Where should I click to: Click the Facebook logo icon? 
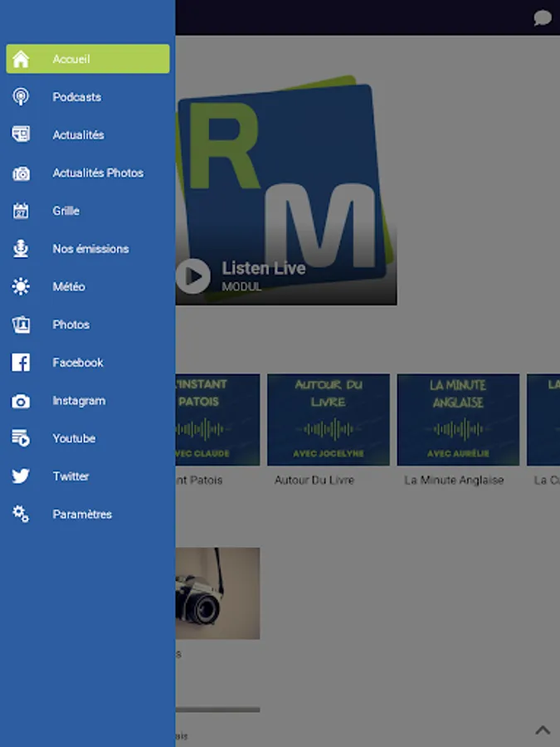click(21, 363)
